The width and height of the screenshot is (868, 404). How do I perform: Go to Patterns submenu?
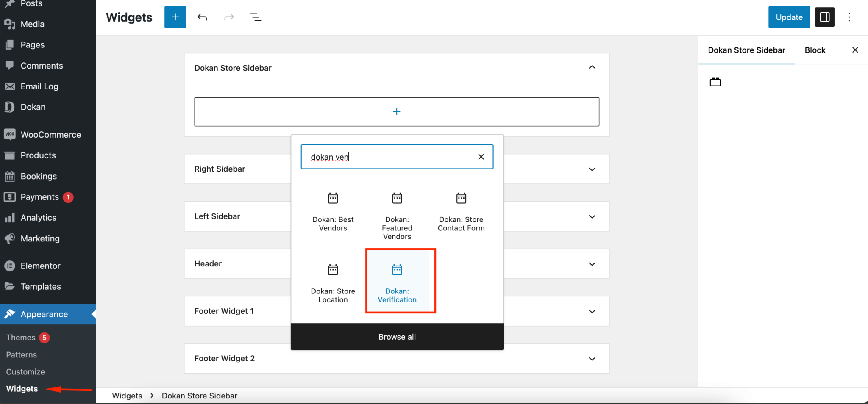click(x=21, y=355)
